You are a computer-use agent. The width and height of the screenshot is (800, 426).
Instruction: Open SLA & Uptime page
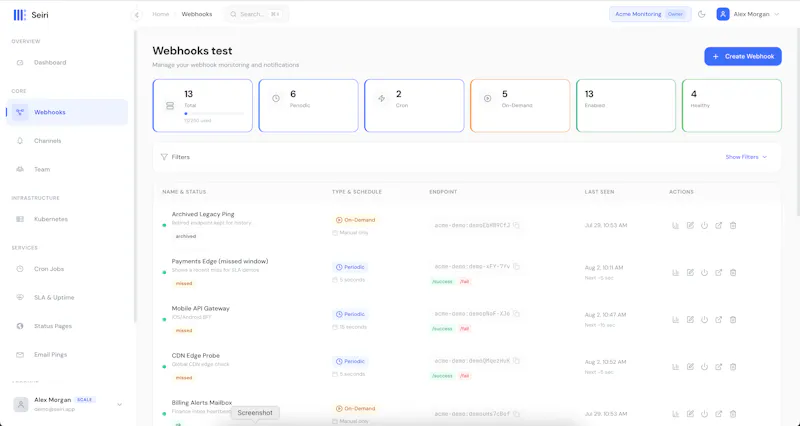tap(54, 297)
